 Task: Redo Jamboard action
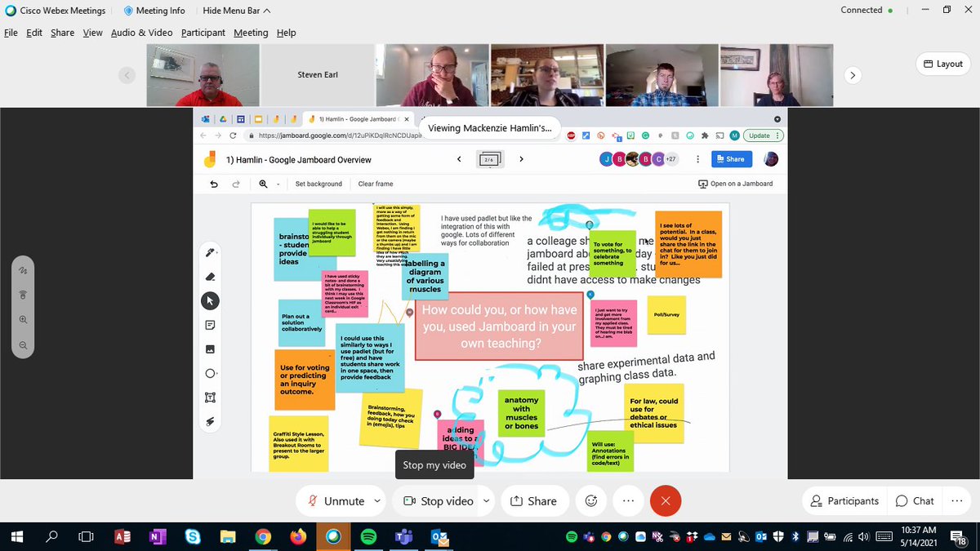coord(237,184)
